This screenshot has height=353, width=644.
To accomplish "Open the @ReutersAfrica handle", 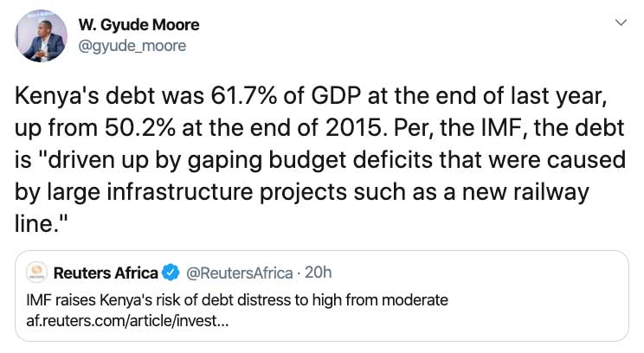I will [240, 273].
